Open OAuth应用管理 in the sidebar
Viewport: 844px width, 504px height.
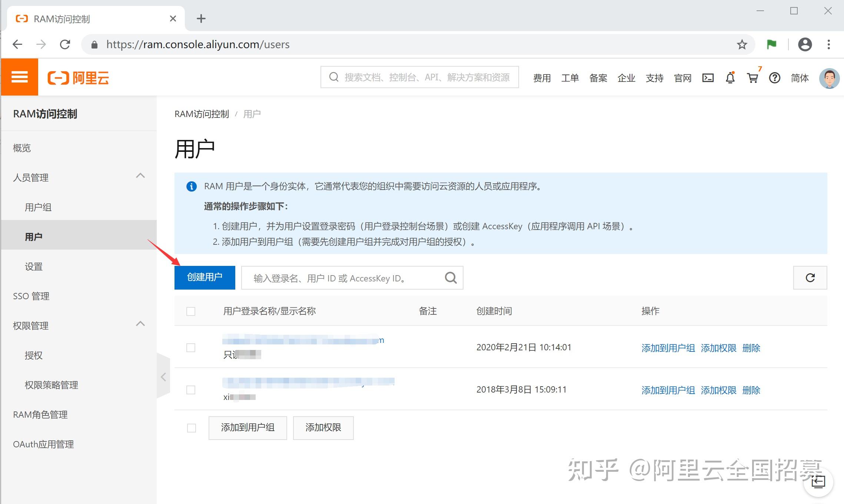click(x=43, y=444)
